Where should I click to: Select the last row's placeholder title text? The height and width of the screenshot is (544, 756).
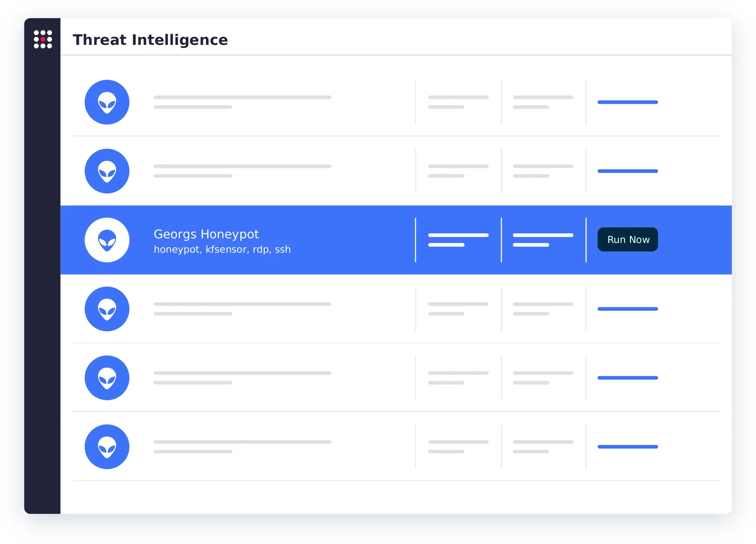click(x=242, y=442)
